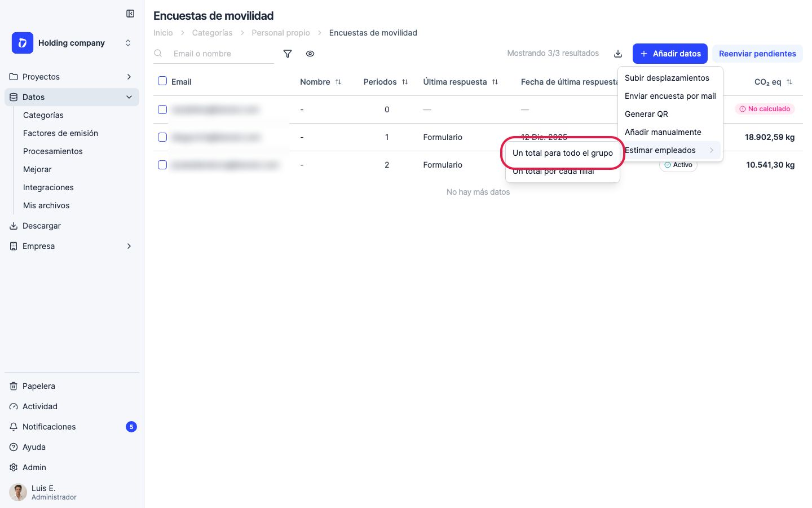Open Actividad gauge icon
Viewport: 812px width, 508px height.
tap(14, 406)
